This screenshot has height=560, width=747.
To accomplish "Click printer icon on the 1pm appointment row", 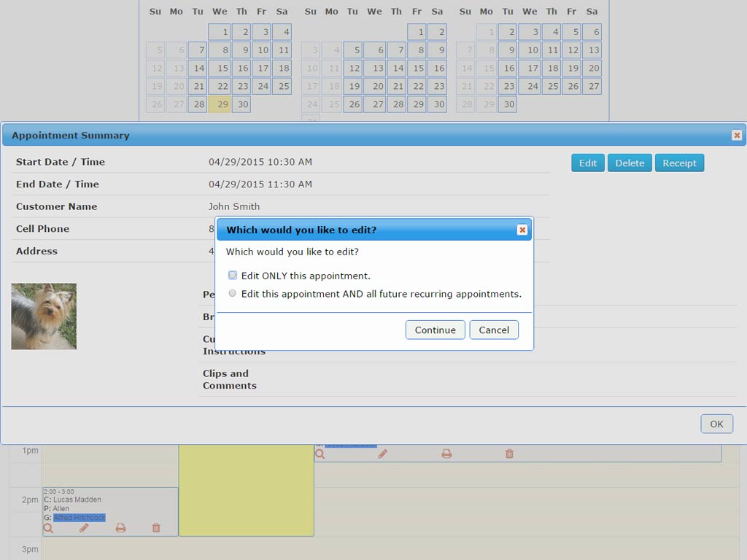I will tap(446, 453).
